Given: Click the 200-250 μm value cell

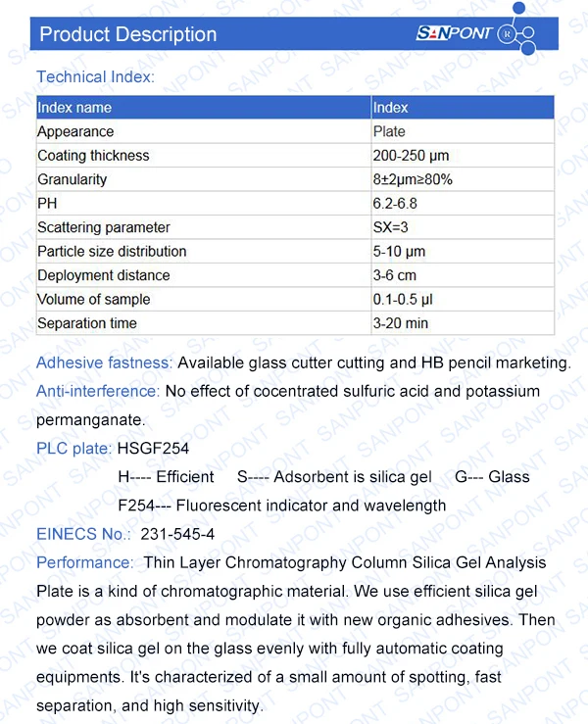Looking at the screenshot, I should click(411, 156).
